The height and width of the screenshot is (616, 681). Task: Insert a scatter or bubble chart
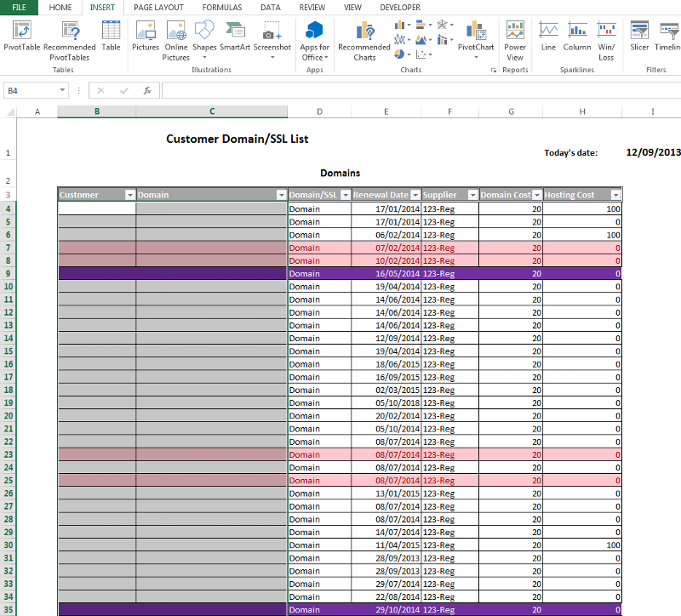[423, 54]
